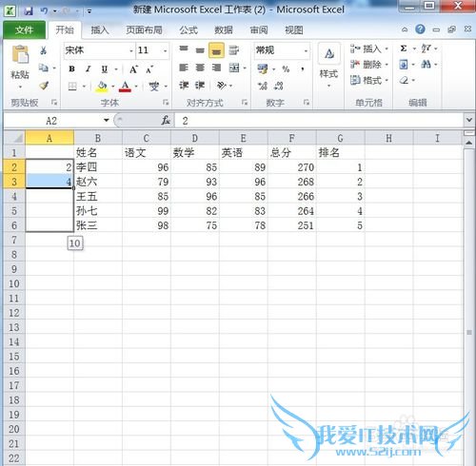Click the Sort and Filter icon

[x=426, y=49]
